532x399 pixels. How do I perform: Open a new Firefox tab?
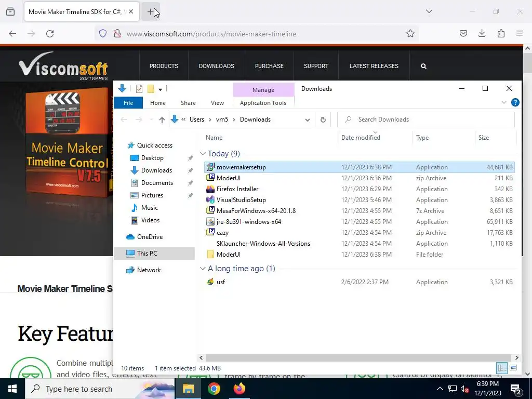(151, 12)
